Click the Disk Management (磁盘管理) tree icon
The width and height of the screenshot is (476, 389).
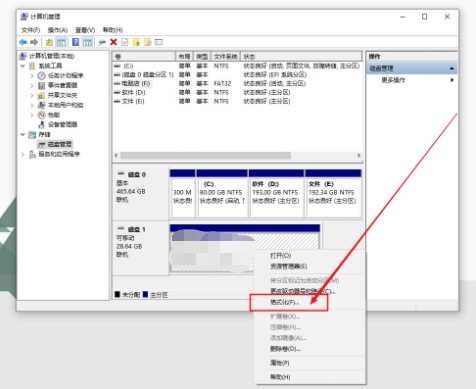point(41,144)
